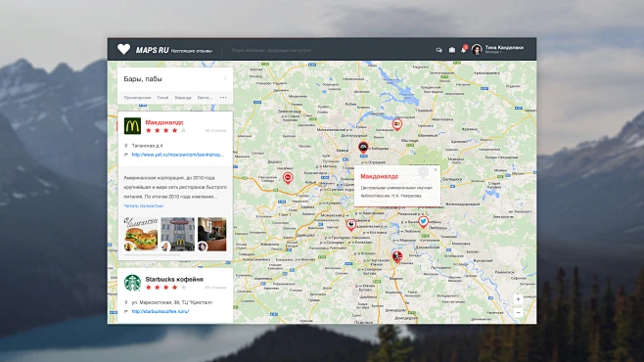Open Макдоналдс reviews count
Image resolution: width=644 pixels, height=362 pixels.
[215, 130]
